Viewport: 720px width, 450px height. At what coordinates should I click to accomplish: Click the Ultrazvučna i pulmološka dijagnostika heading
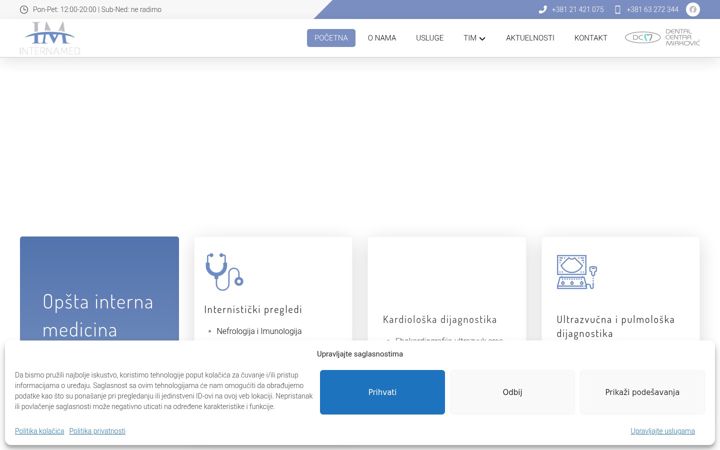(x=615, y=326)
